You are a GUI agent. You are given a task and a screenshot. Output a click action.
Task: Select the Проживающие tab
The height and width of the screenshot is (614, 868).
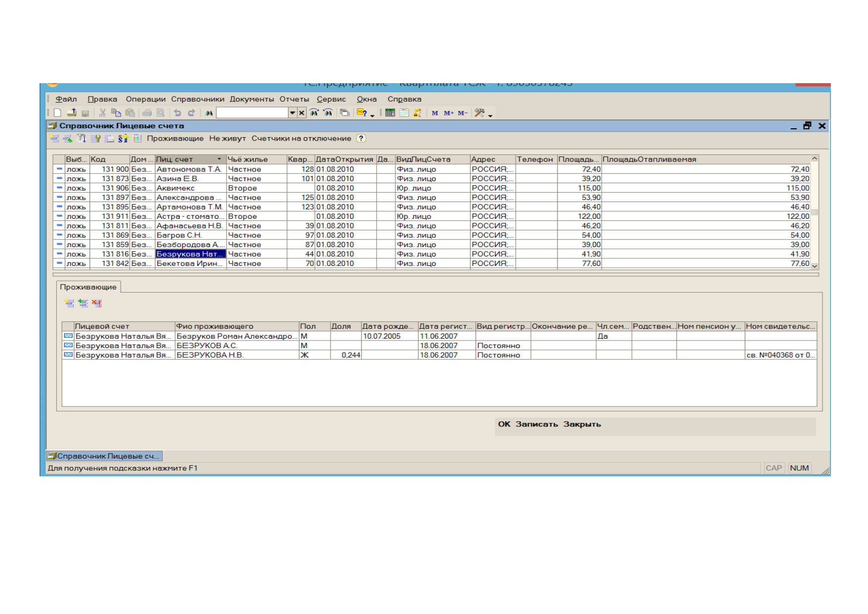point(88,287)
